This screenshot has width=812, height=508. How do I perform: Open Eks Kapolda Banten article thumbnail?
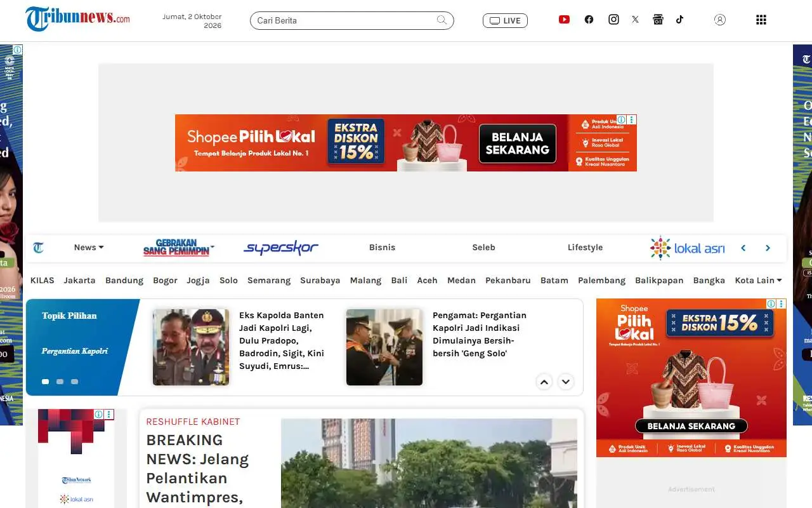point(191,347)
